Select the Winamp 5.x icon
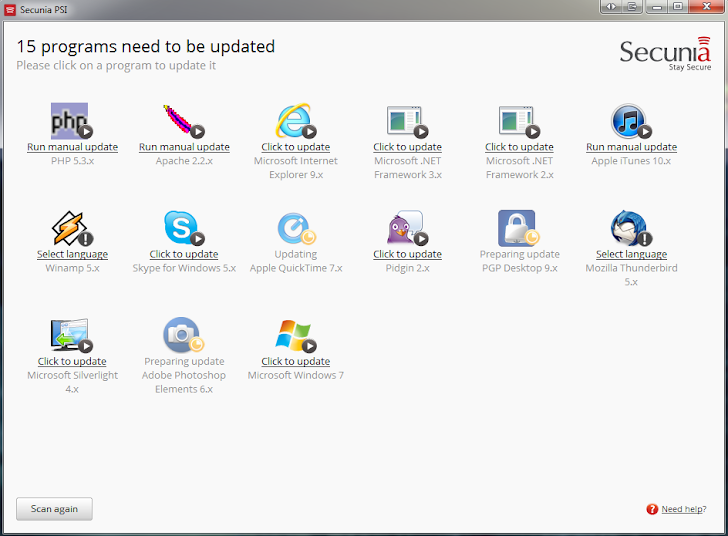Screen dimensions: 728x536 (70, 228)
